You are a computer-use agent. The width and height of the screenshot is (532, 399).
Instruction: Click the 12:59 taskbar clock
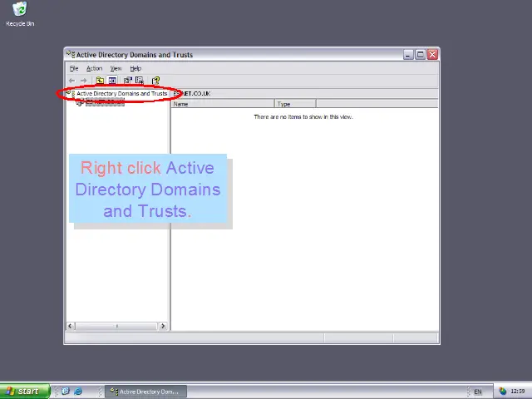click(x=518, y=392)
